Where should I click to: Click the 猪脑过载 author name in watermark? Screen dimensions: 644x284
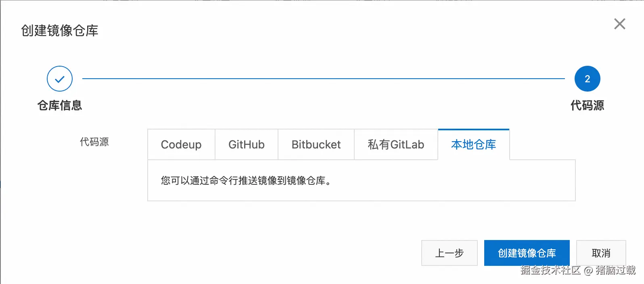click(x=616, y=270)
